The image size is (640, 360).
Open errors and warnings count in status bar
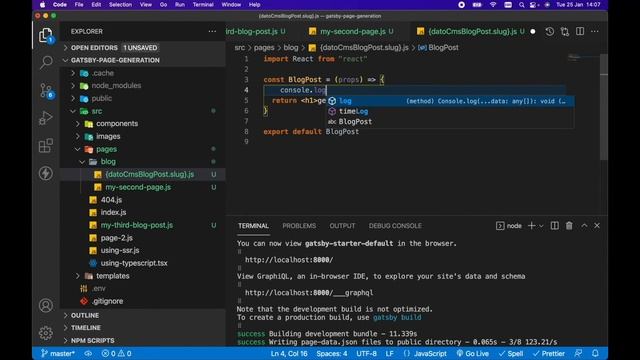(x=116, y=353)
